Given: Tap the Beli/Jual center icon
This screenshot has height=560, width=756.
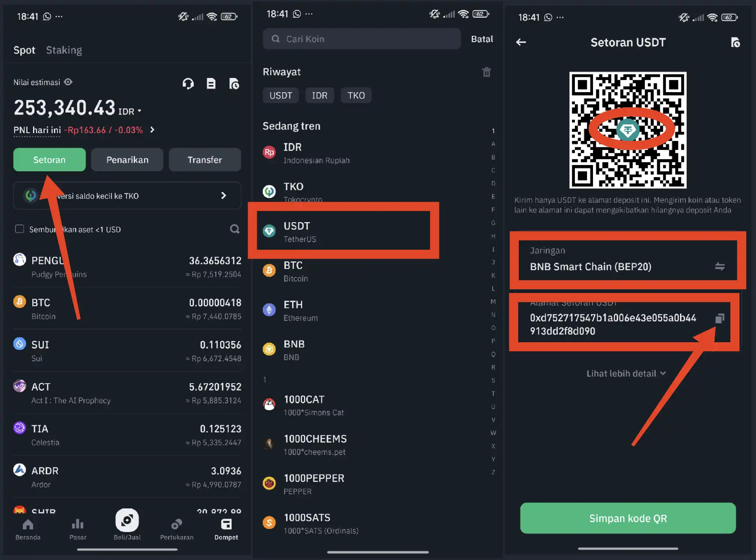Looking at the screenshot, I should pyautogui.click(x=127, y=521).
